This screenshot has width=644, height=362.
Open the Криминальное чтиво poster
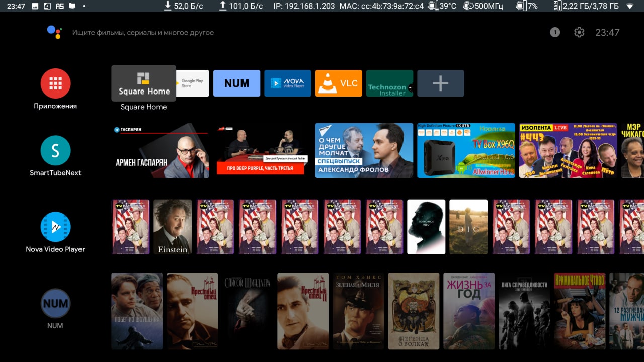pos(580,311)
